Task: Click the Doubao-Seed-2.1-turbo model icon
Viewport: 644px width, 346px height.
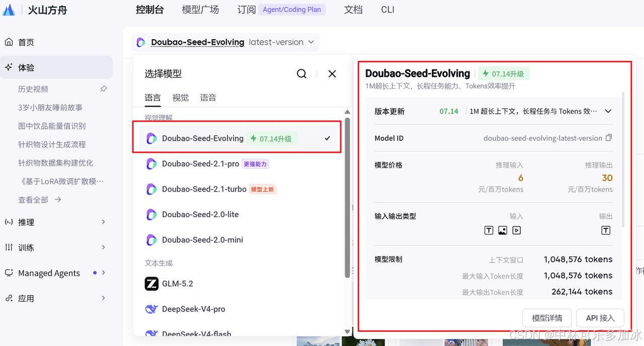Action: point(151,189)
